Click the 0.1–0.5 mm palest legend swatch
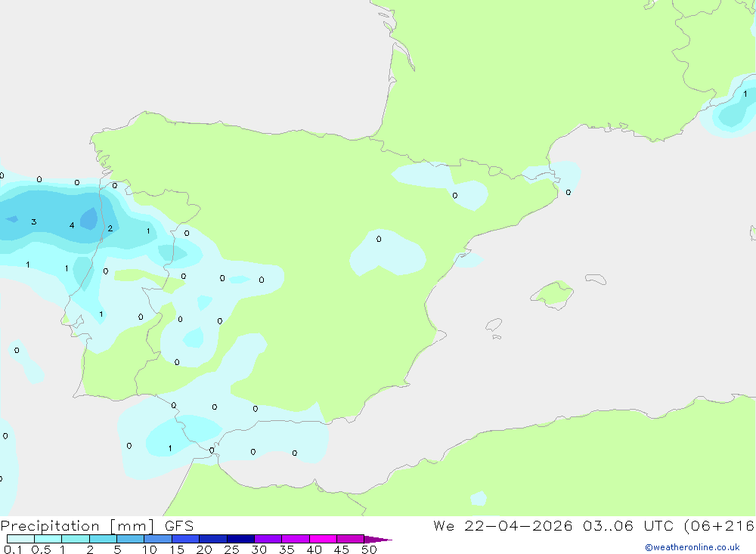The height and width of the screenshot is (554, 756). 20,539
